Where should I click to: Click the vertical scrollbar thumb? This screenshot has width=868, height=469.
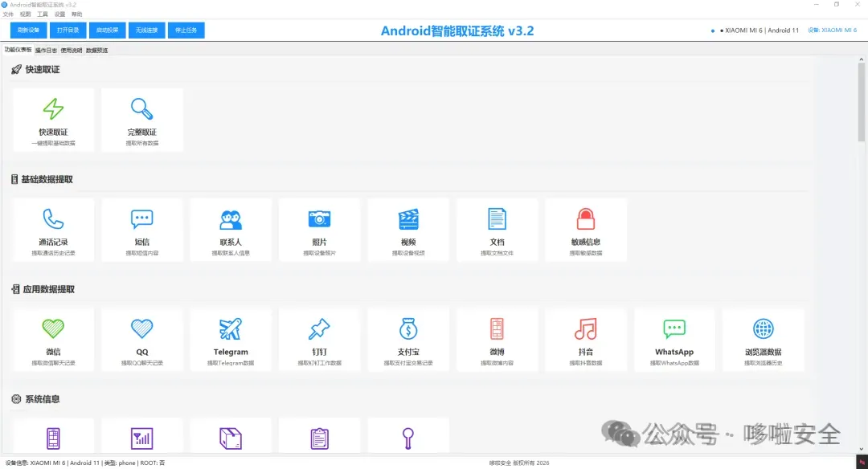pos(862,102)
